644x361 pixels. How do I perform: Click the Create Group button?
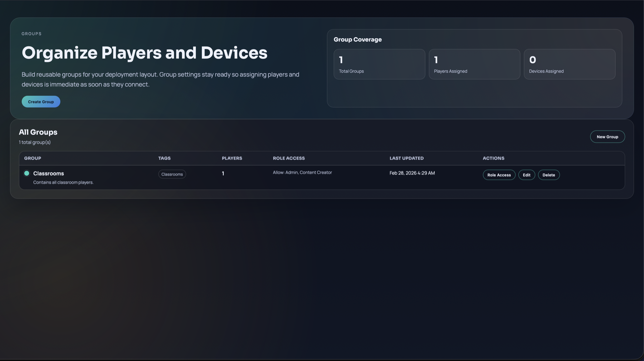tap(41, 102)
